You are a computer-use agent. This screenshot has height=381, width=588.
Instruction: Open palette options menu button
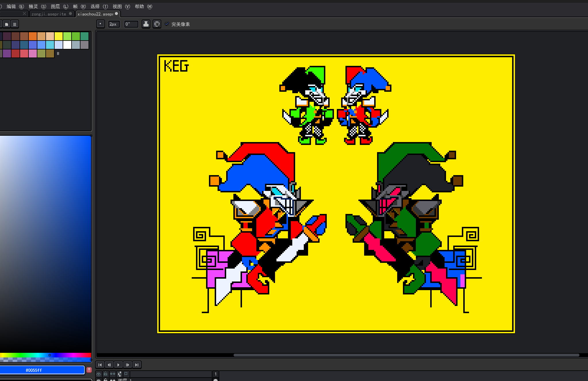click(15, 24)
